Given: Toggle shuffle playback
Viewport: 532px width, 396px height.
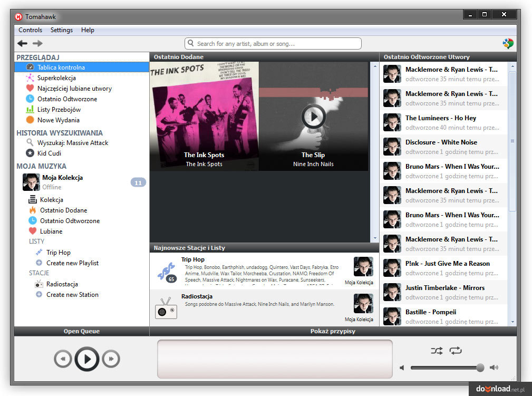Looking at the screenshot, I should [x=437, y=351].
